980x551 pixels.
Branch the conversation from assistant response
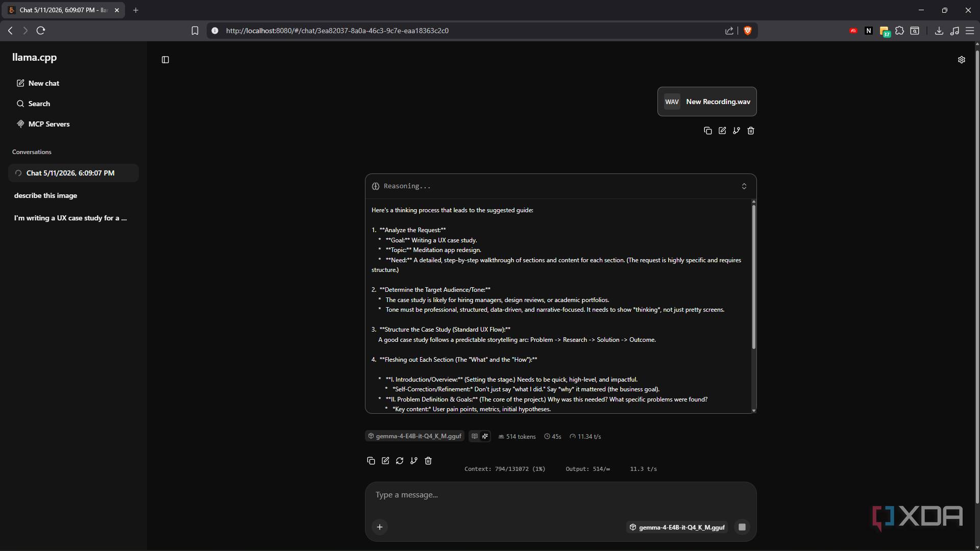414,461
